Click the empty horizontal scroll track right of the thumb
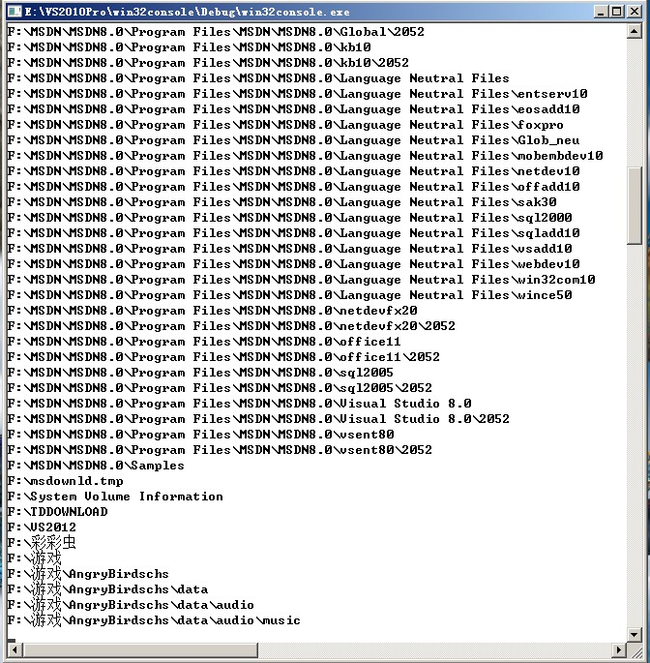Viewport: 650px width, 663px height. point(435,650)
